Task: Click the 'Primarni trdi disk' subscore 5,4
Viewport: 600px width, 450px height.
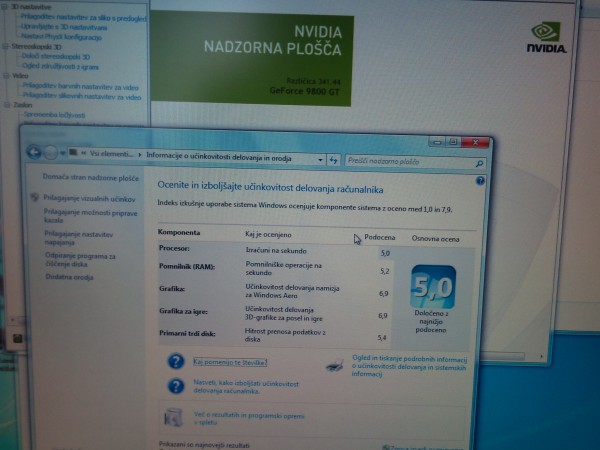Action: click(x=382, y=338)
